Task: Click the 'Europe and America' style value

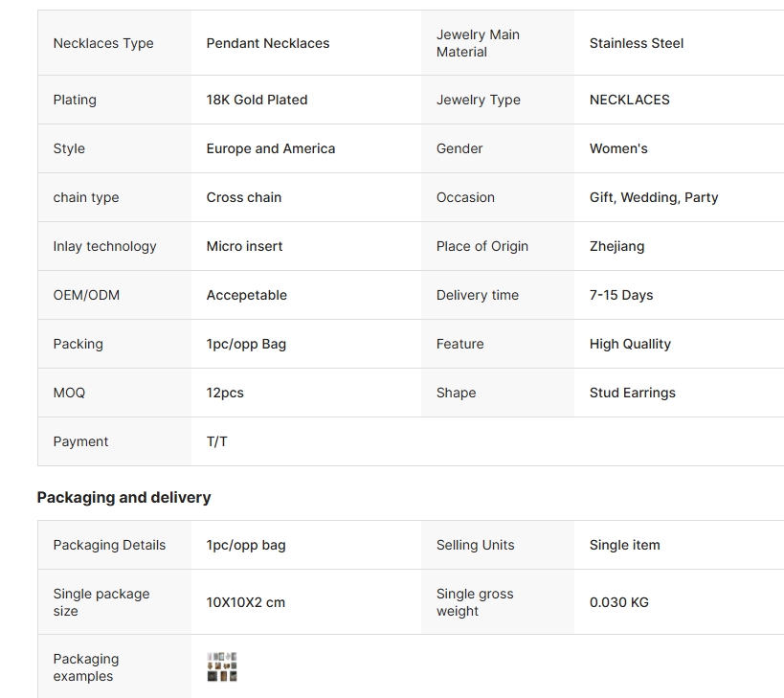Action: point(271,148)
